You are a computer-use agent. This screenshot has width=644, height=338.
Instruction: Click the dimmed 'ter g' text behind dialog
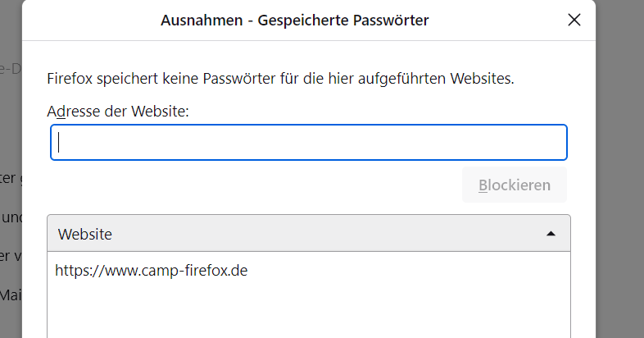click(11, 177)
